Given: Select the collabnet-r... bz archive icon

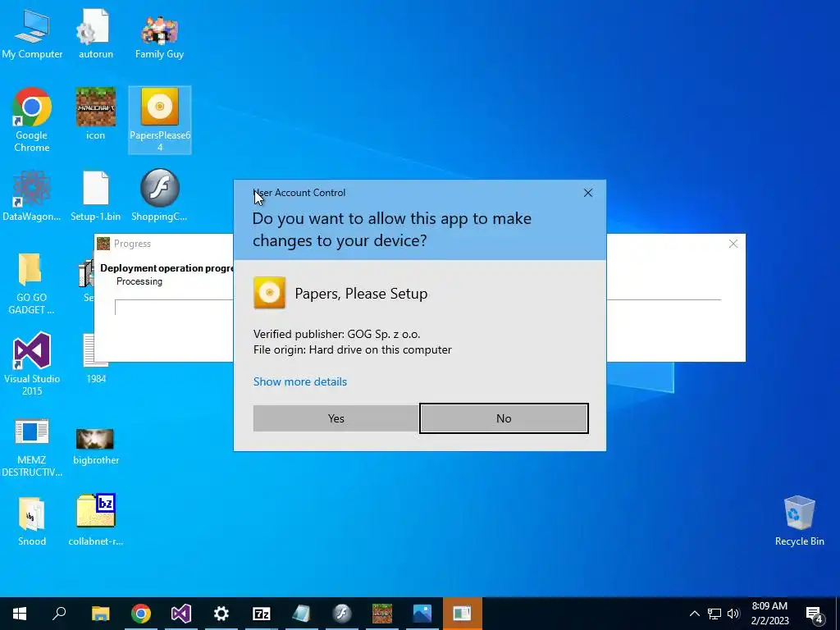Looking at the screenshot, I should (96, 519).
